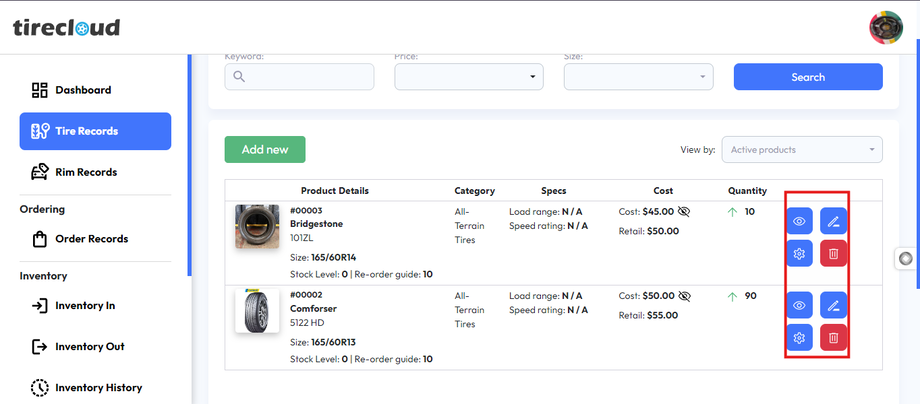
Task: Open settings gear for Comforser tire
Action: coord(799,338)
